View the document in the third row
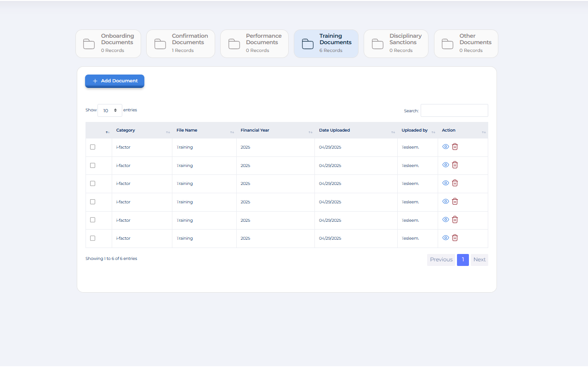The width and height of the screenshot is (588, 369). (445, 183)
